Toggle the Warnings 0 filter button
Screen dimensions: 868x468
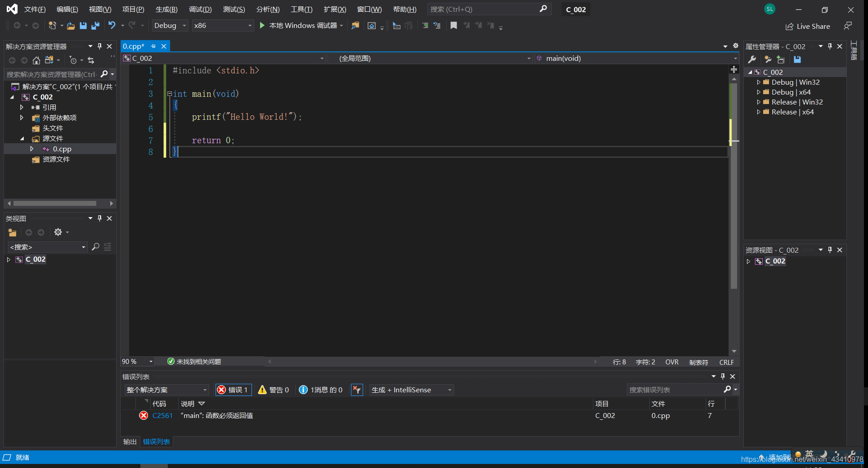point(274,390)
